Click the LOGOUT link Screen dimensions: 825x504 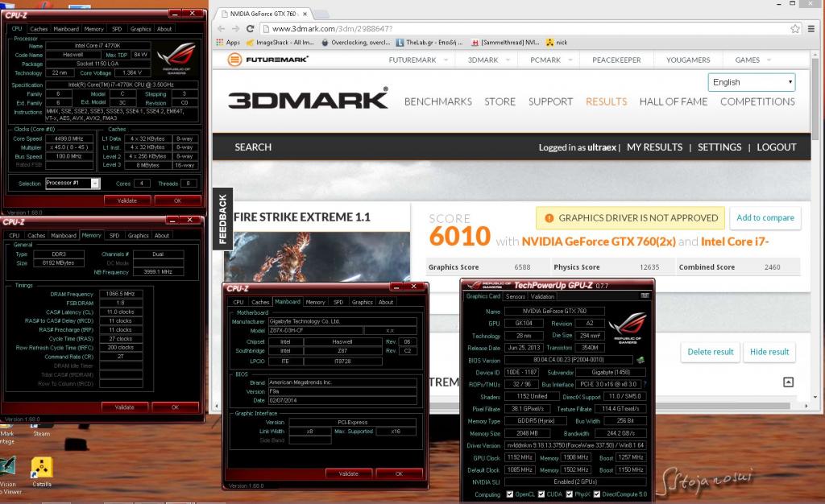point(777,147)
